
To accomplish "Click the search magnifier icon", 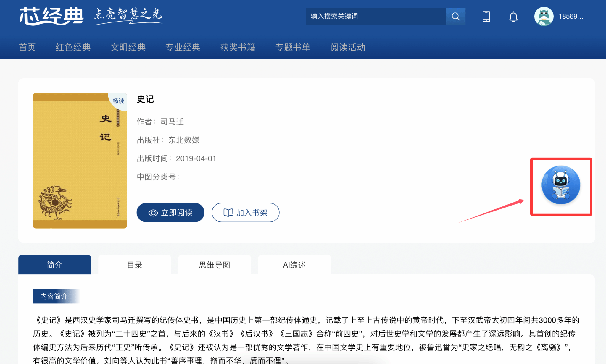I will pyautogui.click(x=456, y=16).
